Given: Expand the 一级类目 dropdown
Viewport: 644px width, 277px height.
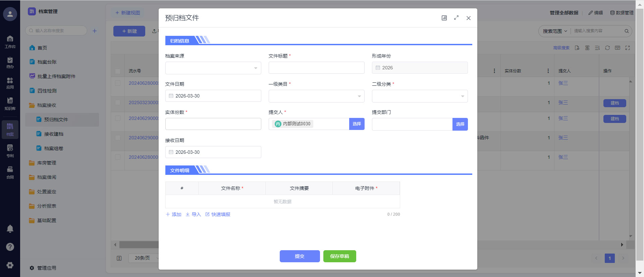Looking at the screenshot, I should tap(316, 96).
